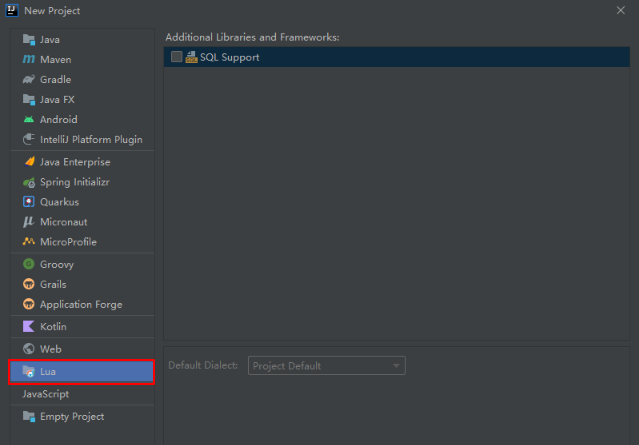Choose Java FX project type

coord(57,99)
